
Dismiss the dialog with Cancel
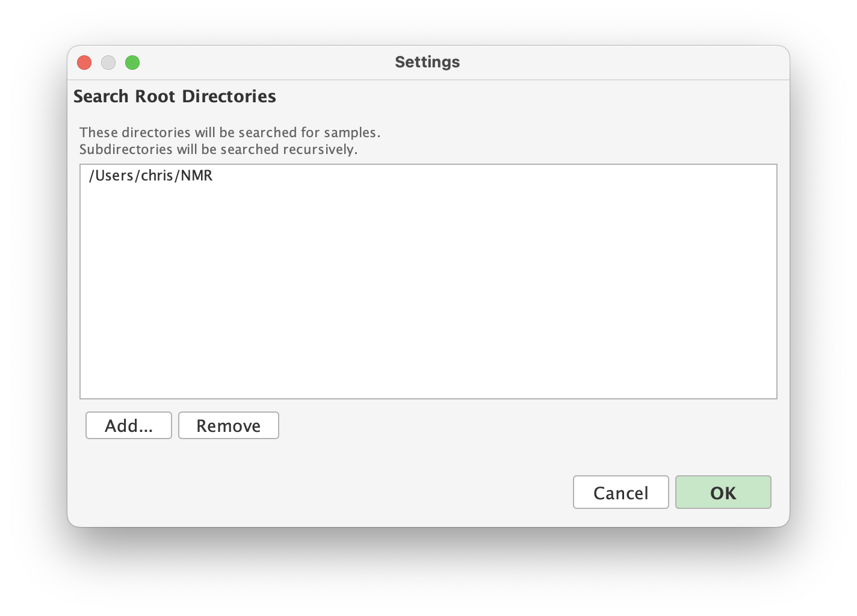[x=620, y=492]
